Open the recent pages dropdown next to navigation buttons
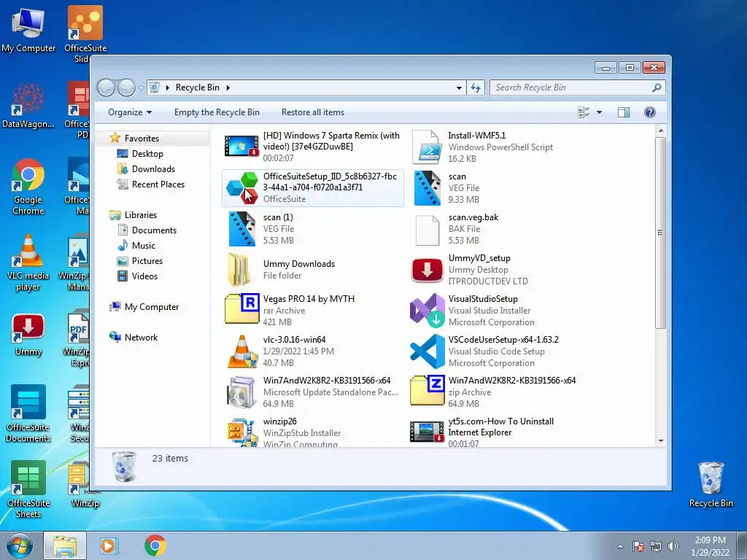This screenshot has width=747, height=560. coord(141,87)
